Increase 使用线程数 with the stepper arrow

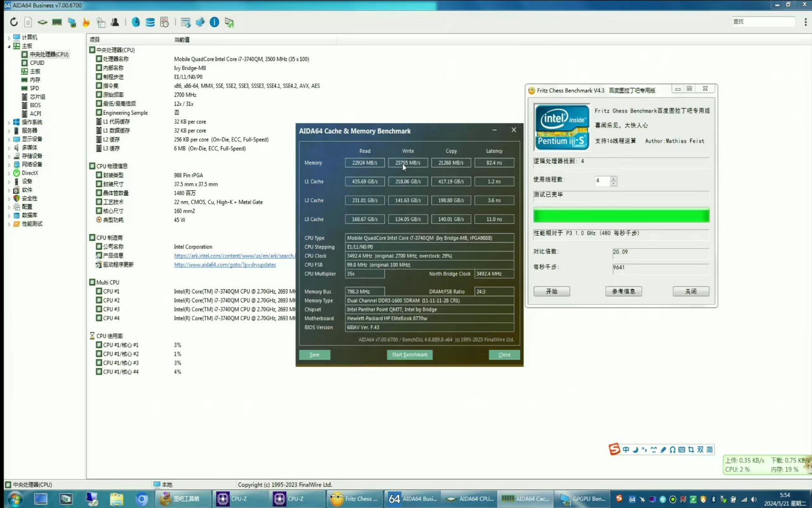point(614,178)
